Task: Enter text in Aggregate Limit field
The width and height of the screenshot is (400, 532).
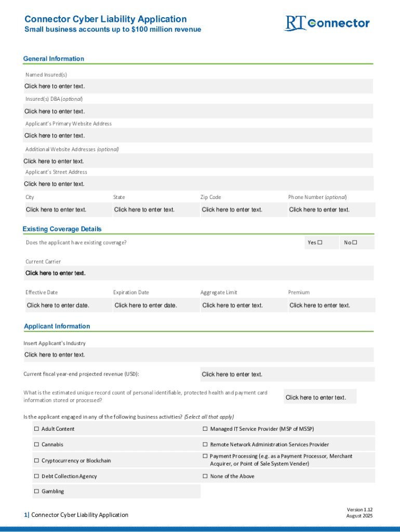Action: [x=233, y=305]
